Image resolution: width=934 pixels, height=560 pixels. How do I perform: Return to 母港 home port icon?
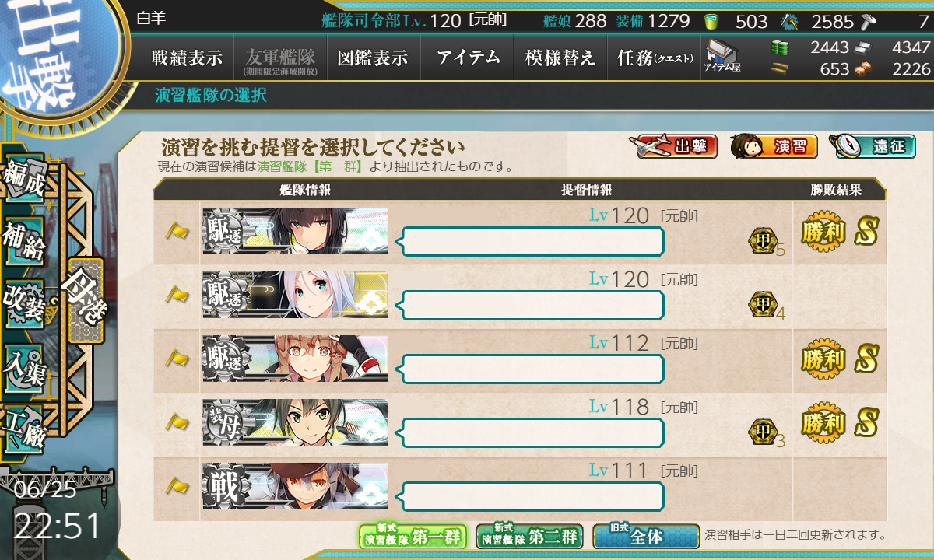[x=86, y=299]
